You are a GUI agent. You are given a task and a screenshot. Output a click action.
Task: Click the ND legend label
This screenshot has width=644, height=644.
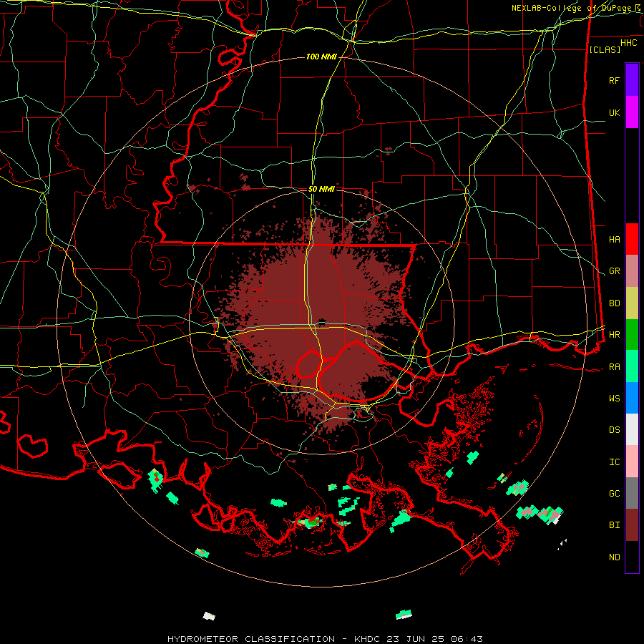click(x=614, y=557)
